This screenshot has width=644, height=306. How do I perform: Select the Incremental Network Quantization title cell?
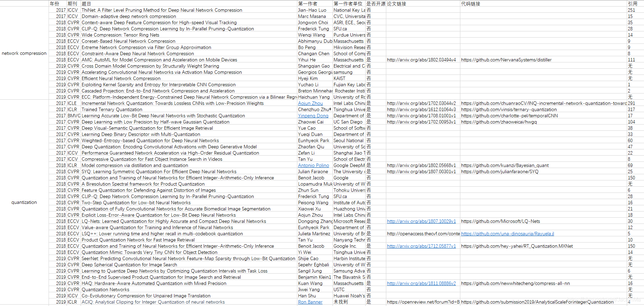click(189, 103)
